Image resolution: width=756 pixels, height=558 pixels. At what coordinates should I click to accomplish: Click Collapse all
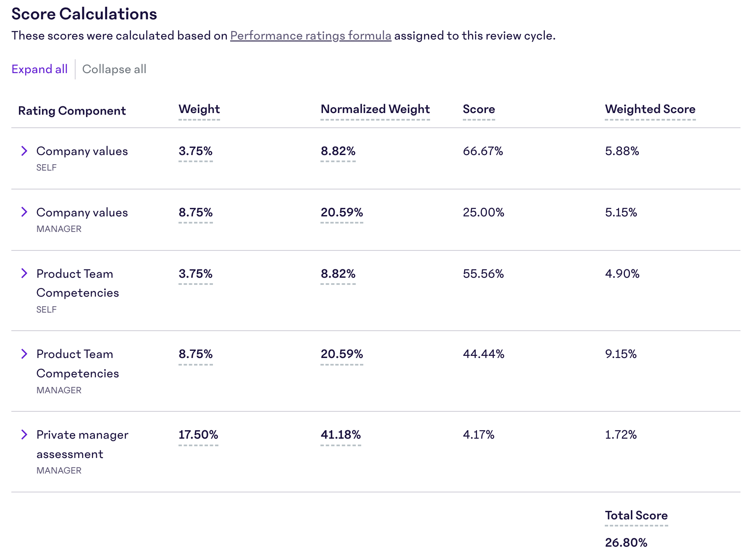[114, 69]
